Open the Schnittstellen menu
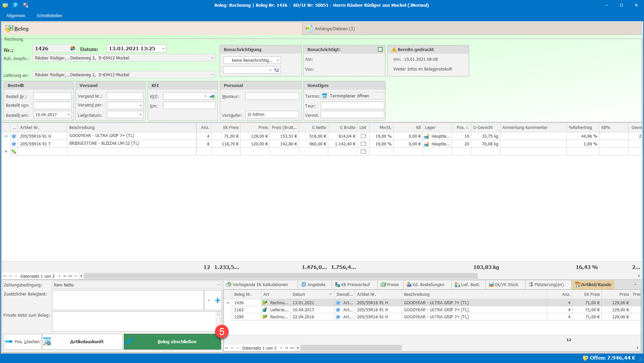Screen dimensions: 644x363 (49, 15)
